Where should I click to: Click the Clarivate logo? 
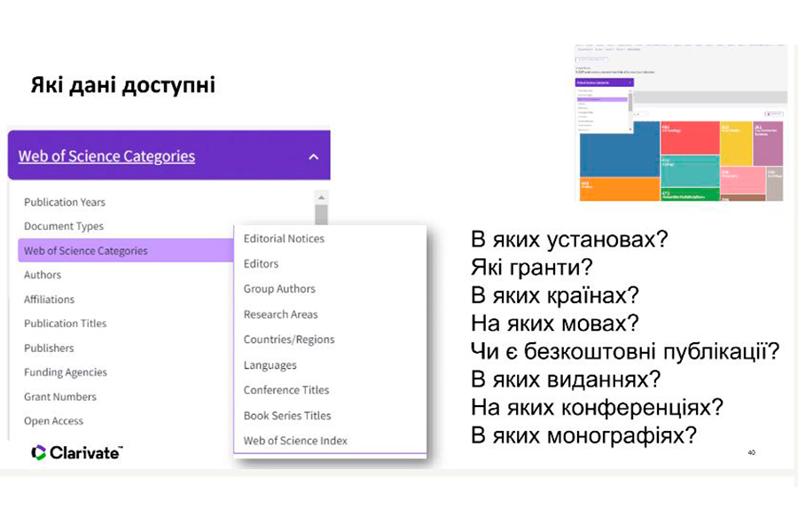coord(77,452)
